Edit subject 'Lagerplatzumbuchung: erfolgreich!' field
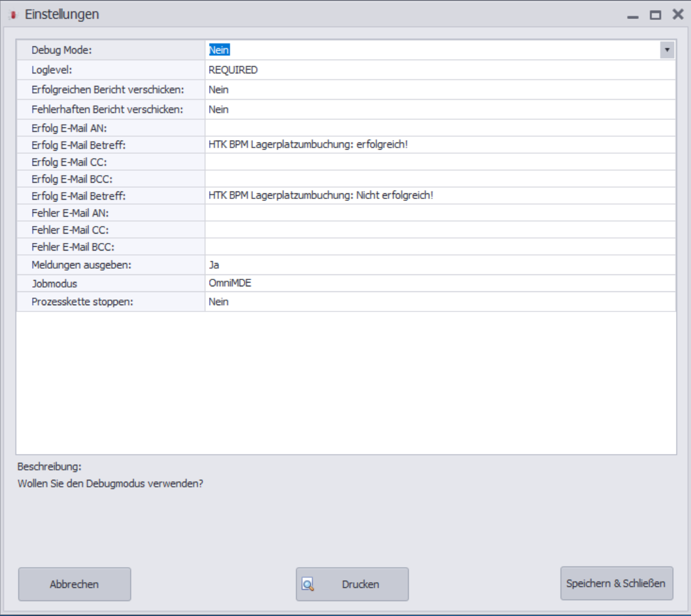This screenshot has height=616, width=691. [x=440, y=144]
